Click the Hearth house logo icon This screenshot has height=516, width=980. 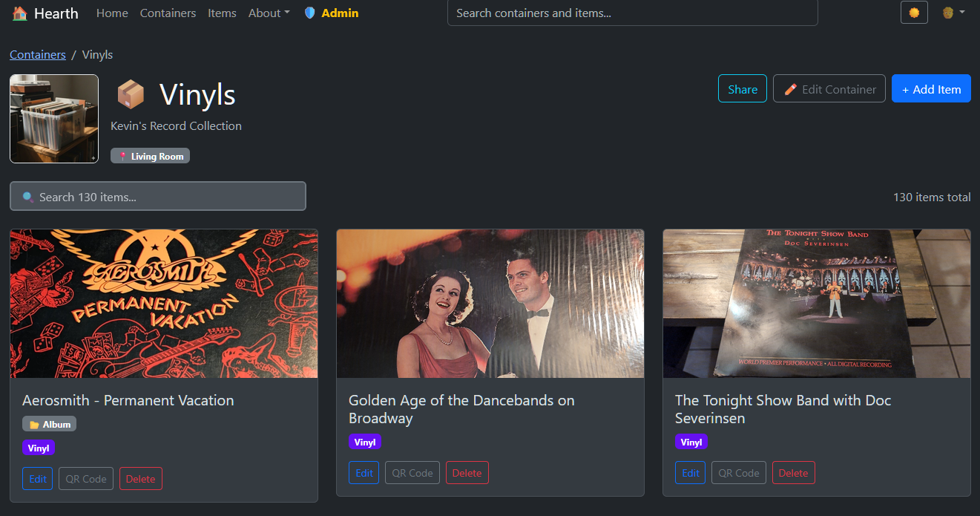(20, 13)
